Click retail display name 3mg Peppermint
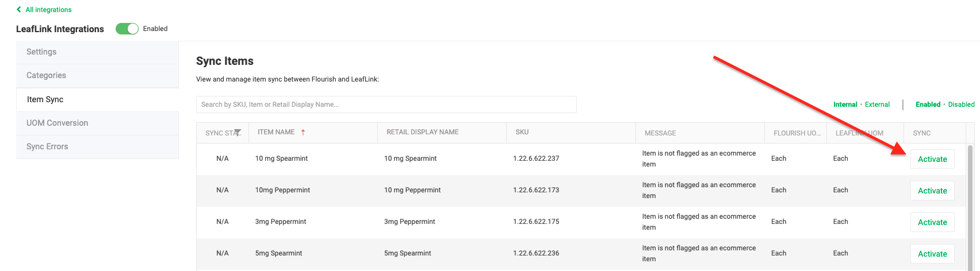Screen dimensions: 980x271 pyautogui.click(x=409, y=222)
